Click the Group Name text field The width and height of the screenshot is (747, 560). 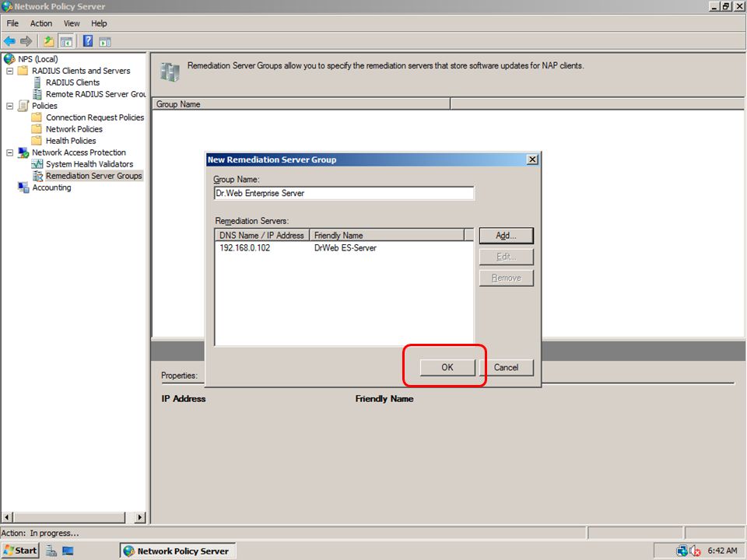click(x=344, y=193)
